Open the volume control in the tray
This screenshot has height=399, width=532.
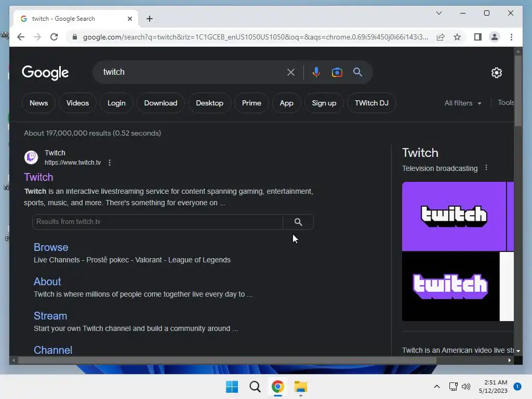point(466,387)
